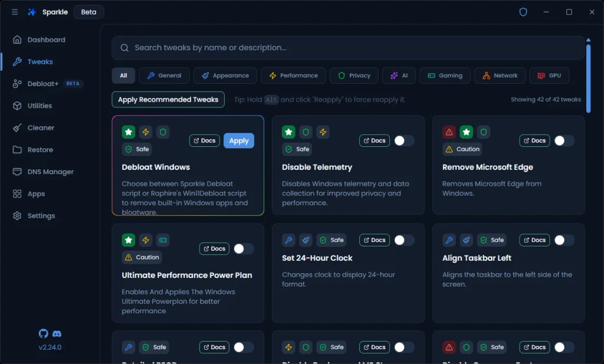The height and width of the screenshot is (364, 604).
Task: Open Cleaner via its broom icon
Action: 17,127
